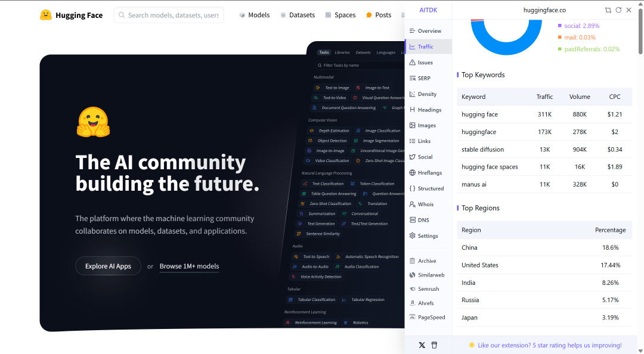The image size is (644, 354).
Task: Follow the Browse 1M+ models link
Action: pyautogui.click(x=190, y=266)
